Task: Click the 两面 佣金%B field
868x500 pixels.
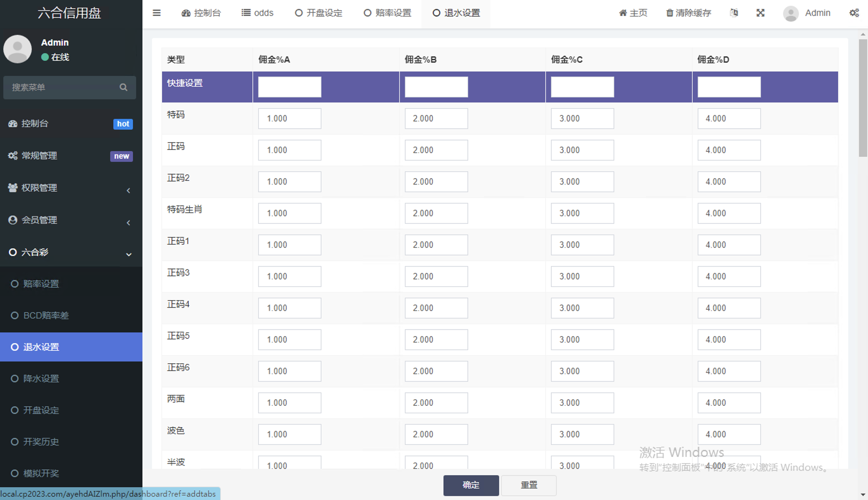Action: click(436, 403)
